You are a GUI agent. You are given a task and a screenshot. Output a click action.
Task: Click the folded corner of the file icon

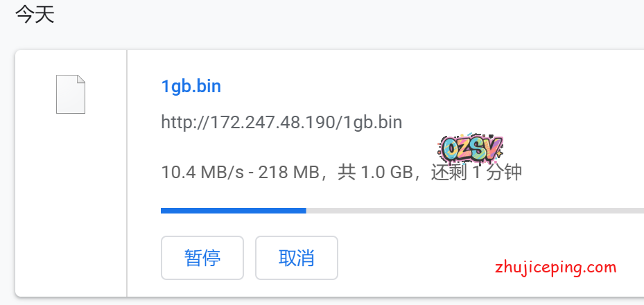(81, 79)
